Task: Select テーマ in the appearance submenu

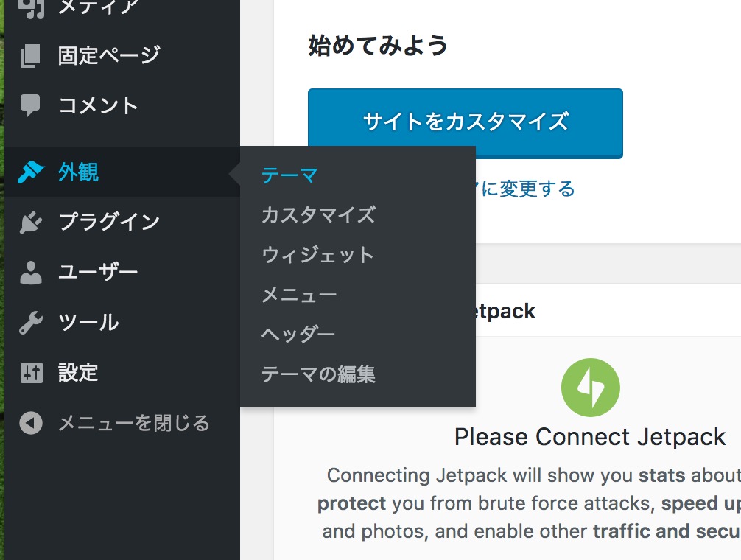Action: click(x=289, y=176)
